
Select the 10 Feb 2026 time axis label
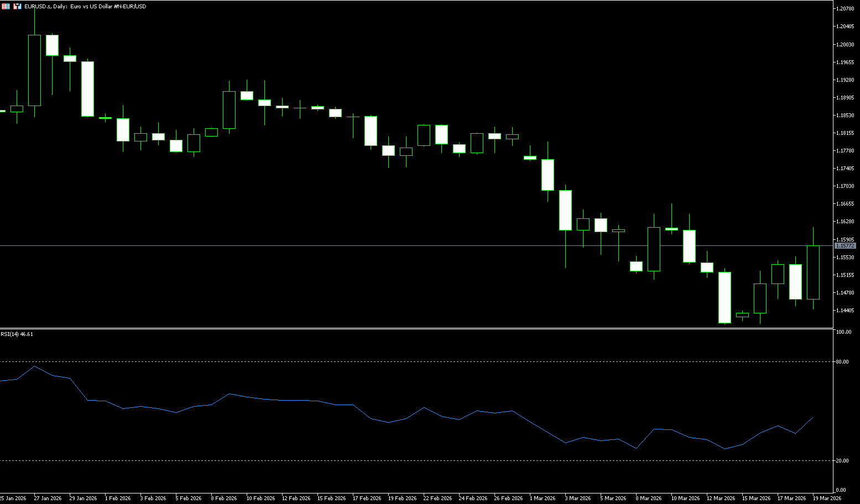click(260, 498)
